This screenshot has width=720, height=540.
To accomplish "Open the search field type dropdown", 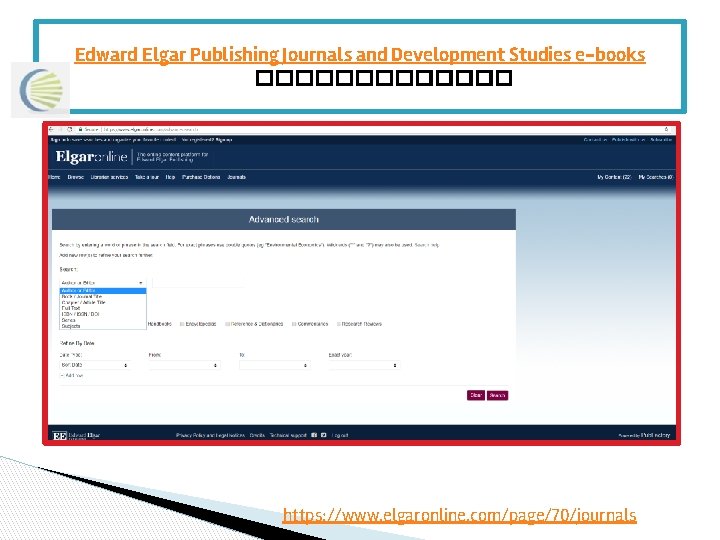I will (x=102, y=283).
